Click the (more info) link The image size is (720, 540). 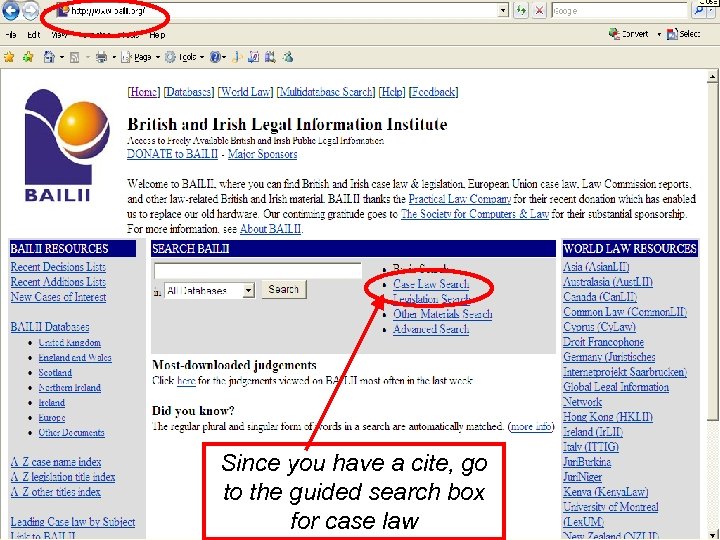click(x=531, y=427)
